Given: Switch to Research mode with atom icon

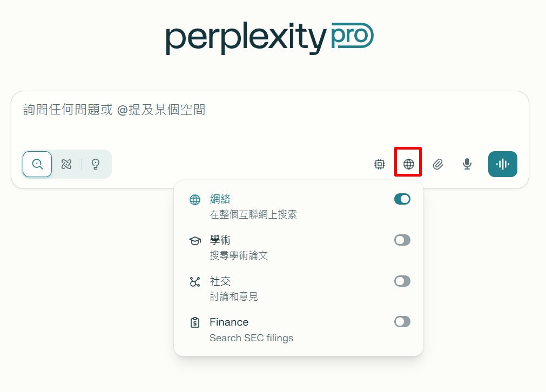Looking at the screenshot, I should click(x=66, y=164).
